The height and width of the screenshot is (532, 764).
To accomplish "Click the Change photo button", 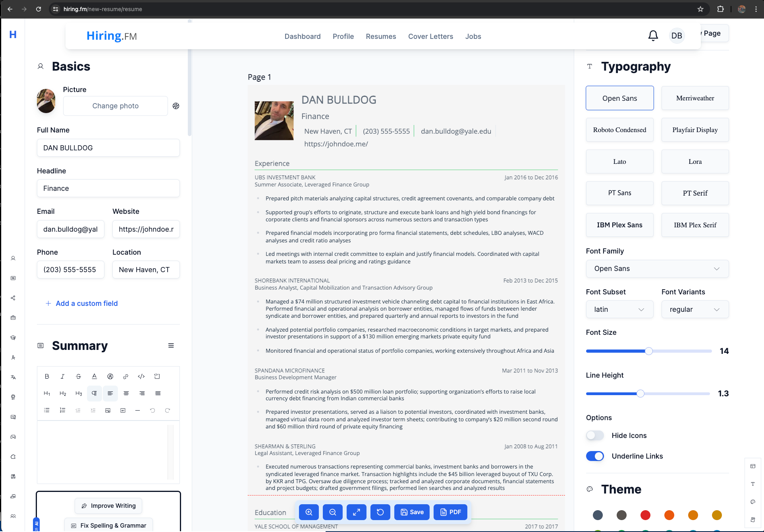I will point(116,106).
